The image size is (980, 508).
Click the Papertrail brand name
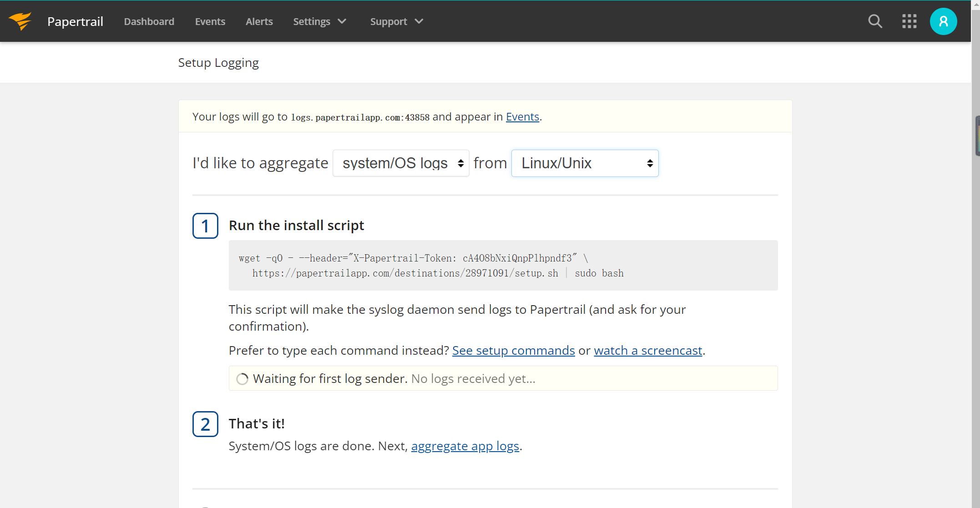(x=75, y=21)
